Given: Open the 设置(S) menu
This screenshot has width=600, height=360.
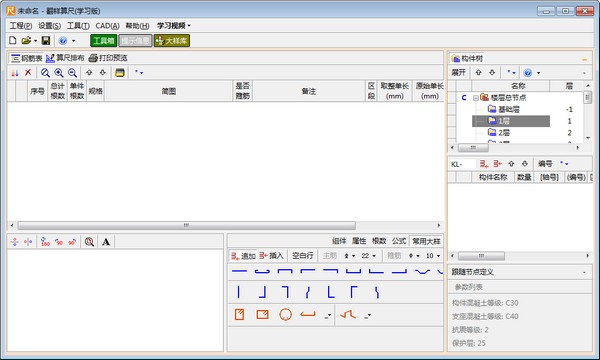Looking at the screenshot, I should click(x=49, y=26).
